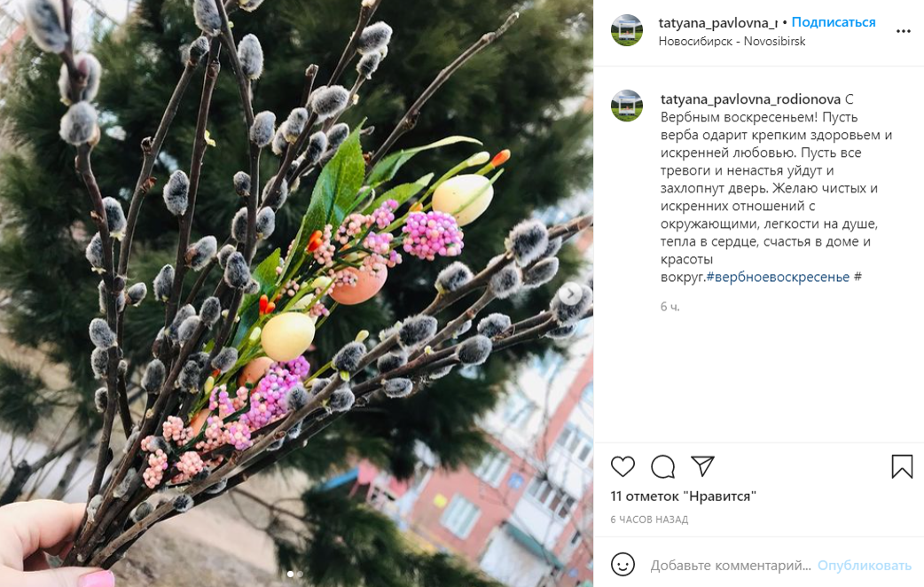View the 11 отметок "Нравится" list
Viewport: 924px width, 587px height.
pos(683,497)
